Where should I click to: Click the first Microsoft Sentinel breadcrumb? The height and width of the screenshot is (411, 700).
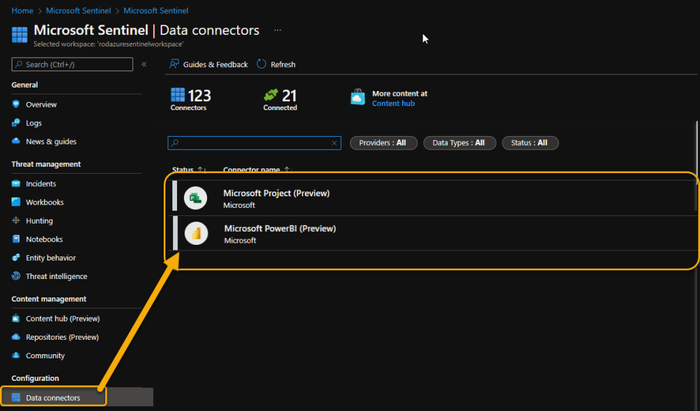78,10
